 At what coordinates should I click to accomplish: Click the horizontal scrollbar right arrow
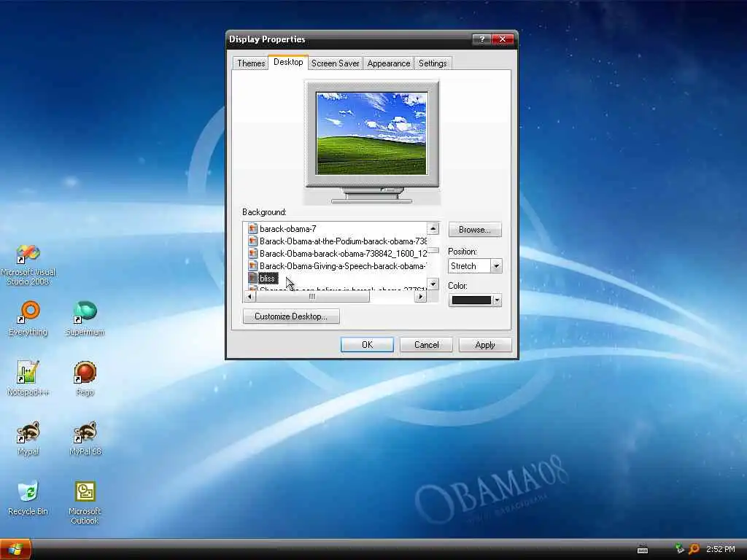click(420, 296)
